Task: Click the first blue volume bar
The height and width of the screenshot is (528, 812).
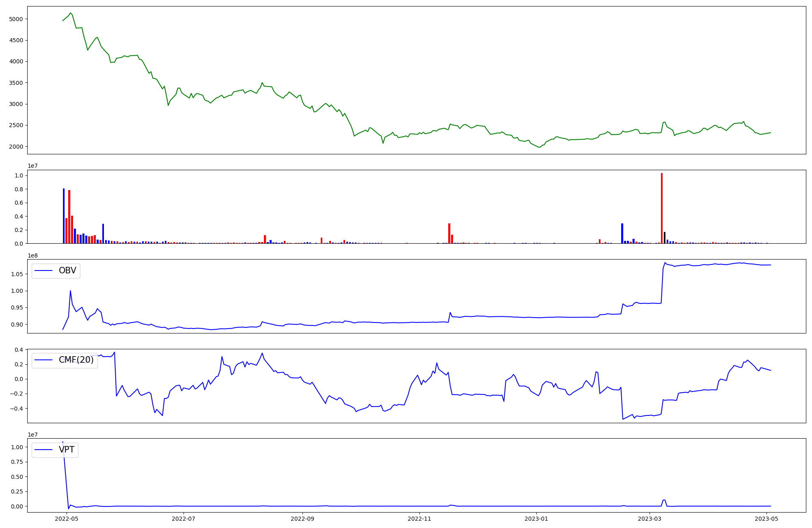Action: point(64,216)
